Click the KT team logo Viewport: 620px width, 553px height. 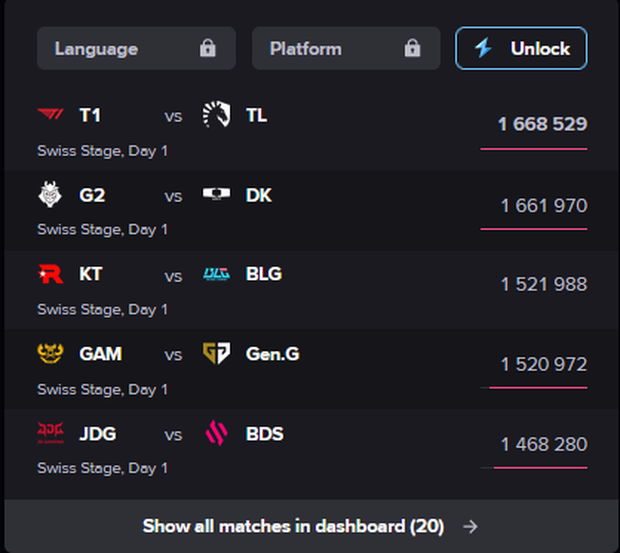coord(50,274)
